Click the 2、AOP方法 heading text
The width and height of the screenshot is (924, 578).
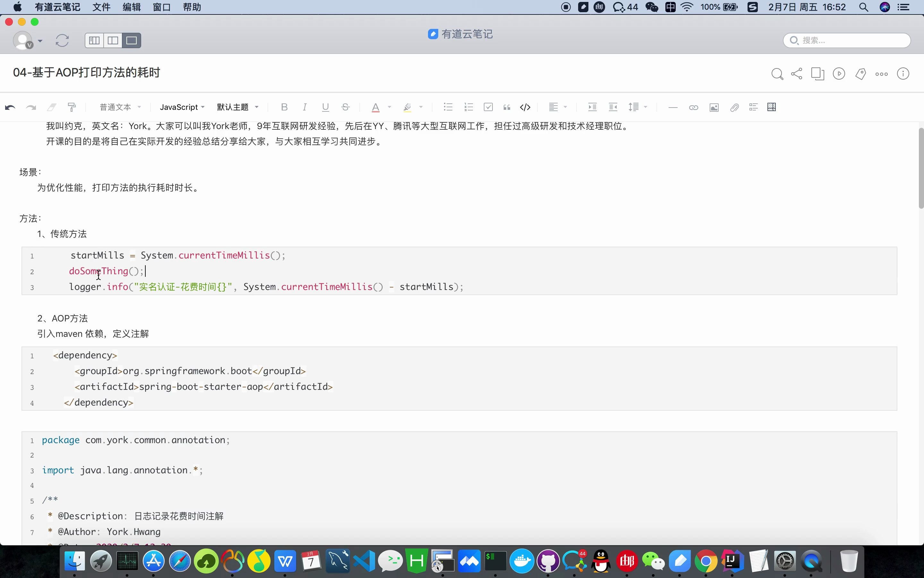click(x=63, y=319)
